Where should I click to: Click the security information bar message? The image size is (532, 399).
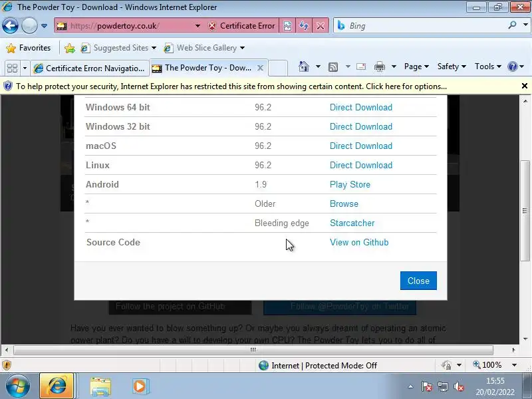[231, 86]
